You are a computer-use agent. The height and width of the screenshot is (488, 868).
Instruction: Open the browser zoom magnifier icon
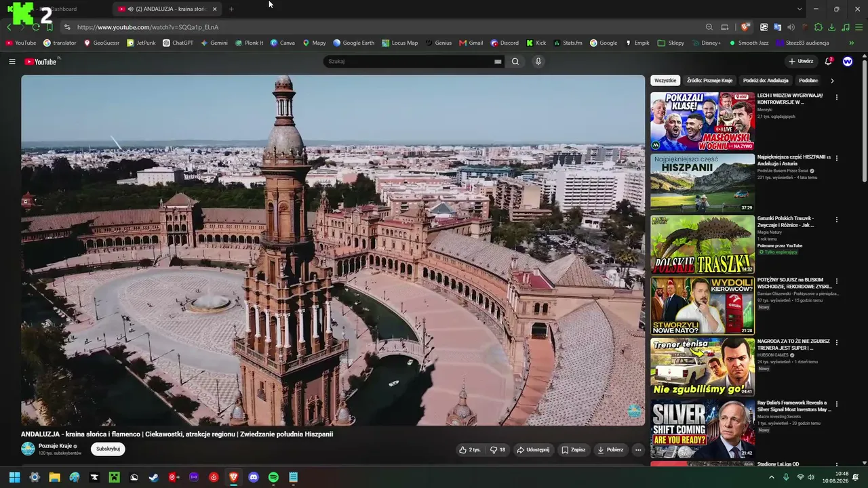pyautogui.click(x=709, y=27)
